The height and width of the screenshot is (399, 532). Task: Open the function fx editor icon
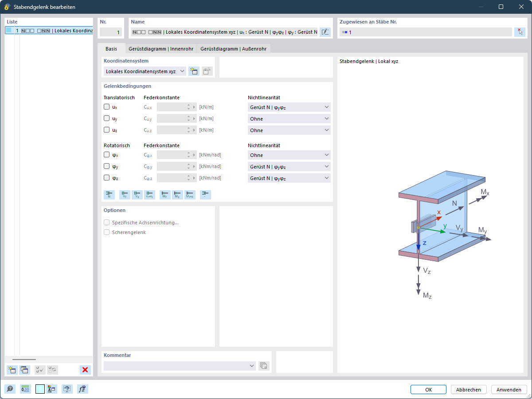click(x=82, y=389)
